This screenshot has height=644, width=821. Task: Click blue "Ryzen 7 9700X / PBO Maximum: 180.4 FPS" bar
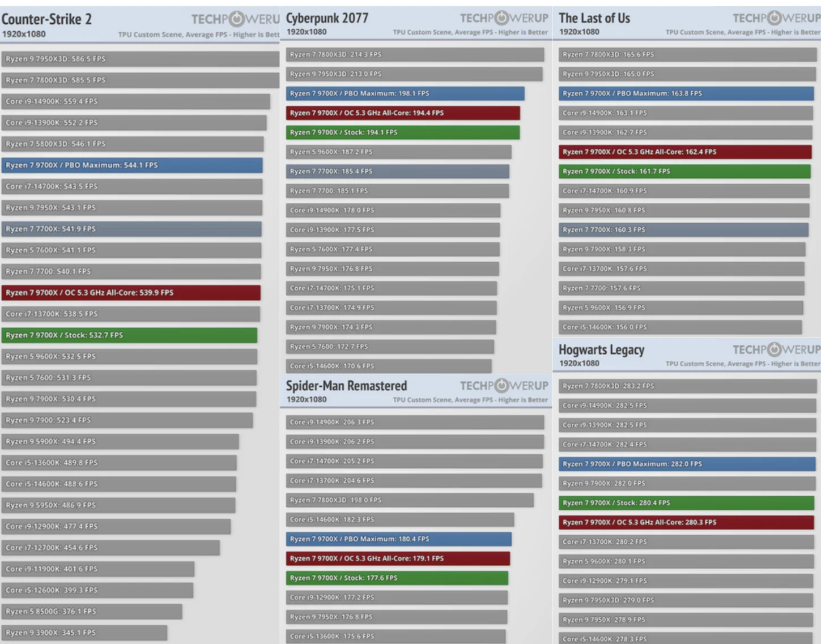(399, 539)
